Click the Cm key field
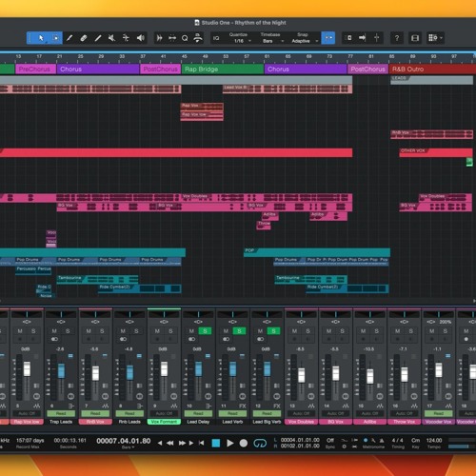The image size is (476, 476). tap(415, 441)
